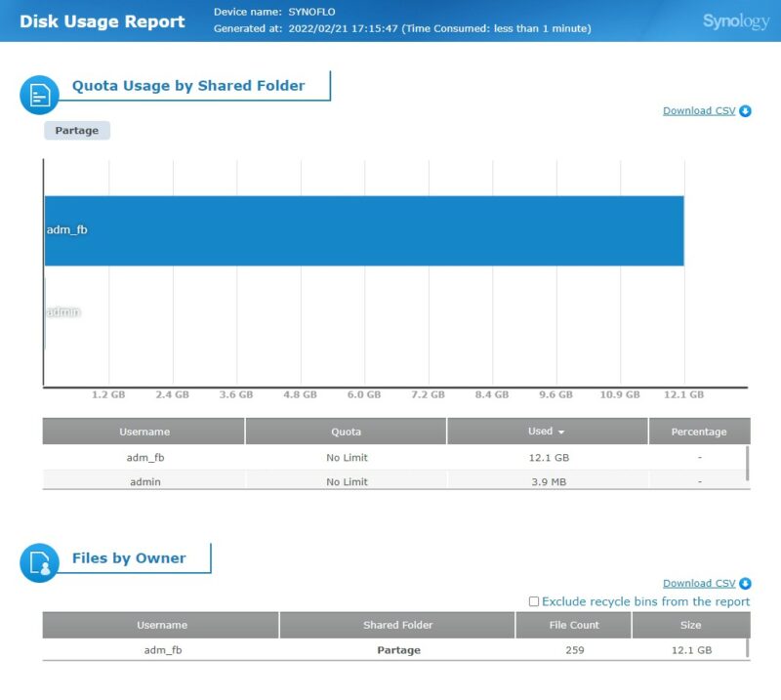Click the quota table scrollbar

pos(748,463)
